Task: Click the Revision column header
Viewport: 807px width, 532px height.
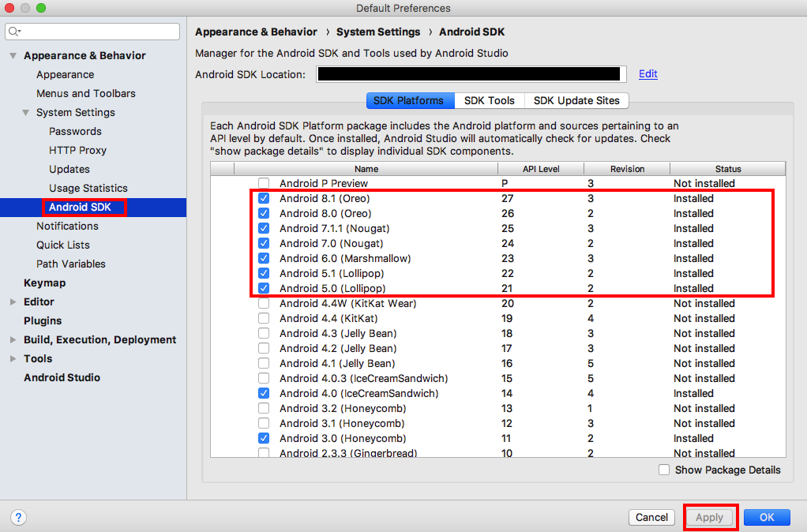Action: tap(627, 169)
